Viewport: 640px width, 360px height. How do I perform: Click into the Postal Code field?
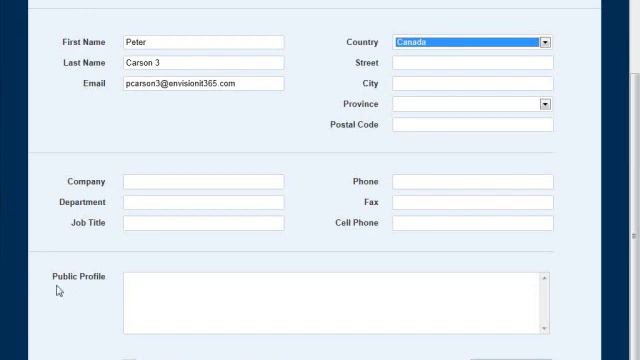(x=473, y=124)
